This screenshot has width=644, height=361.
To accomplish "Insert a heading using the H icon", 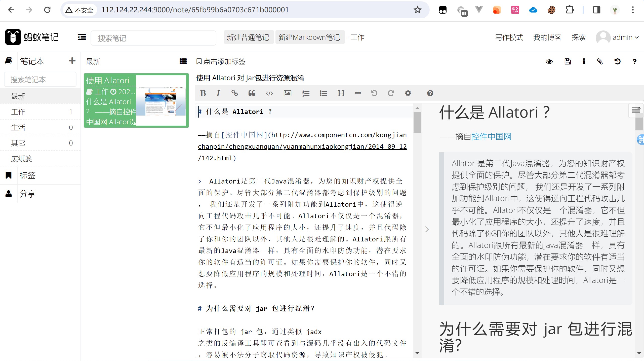I will coord(341,93).
